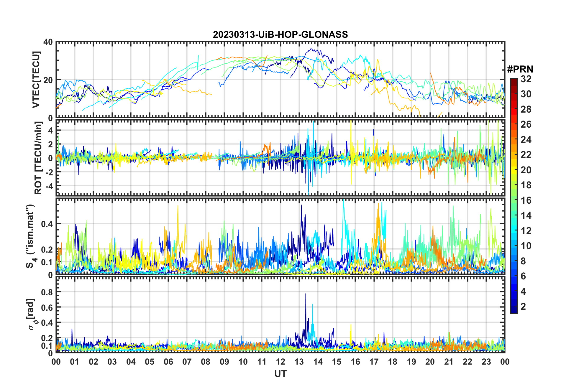Click the x-axis tick label 18
This screenshot has width=561, height=392.
pyautogui.click(x=393, y=362)
